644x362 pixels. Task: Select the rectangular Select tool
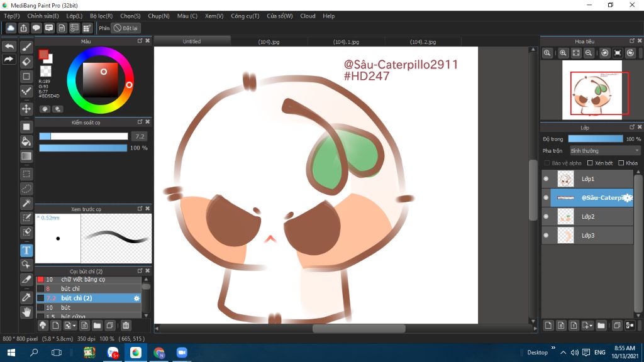[26, 174]
